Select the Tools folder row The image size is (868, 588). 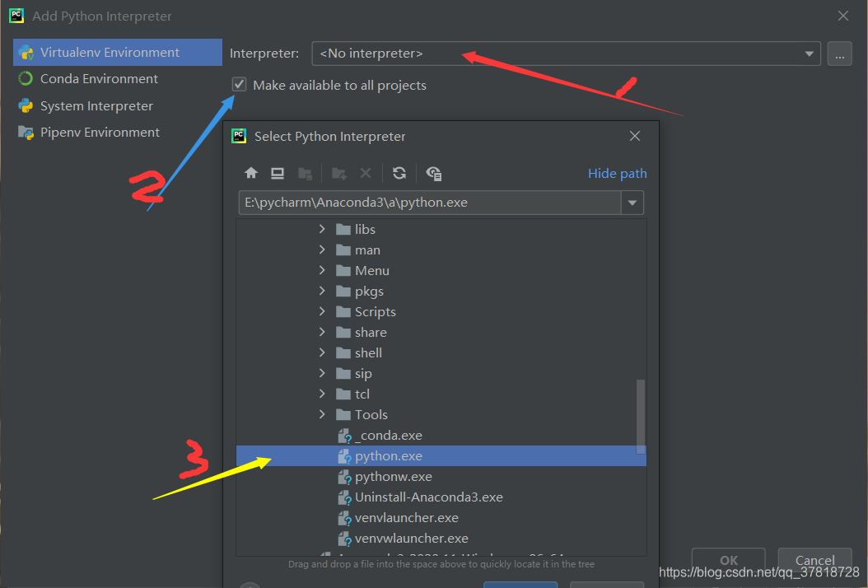click(441, 415)
